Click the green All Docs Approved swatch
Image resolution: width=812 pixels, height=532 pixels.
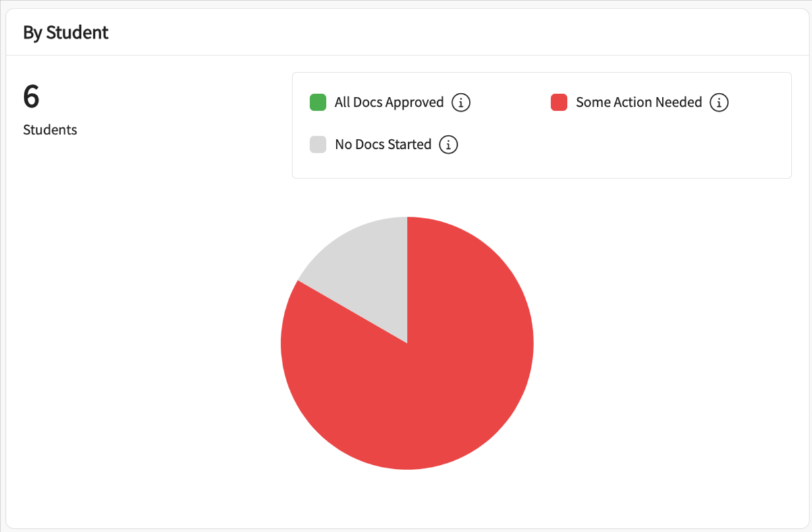click(318, 103)
